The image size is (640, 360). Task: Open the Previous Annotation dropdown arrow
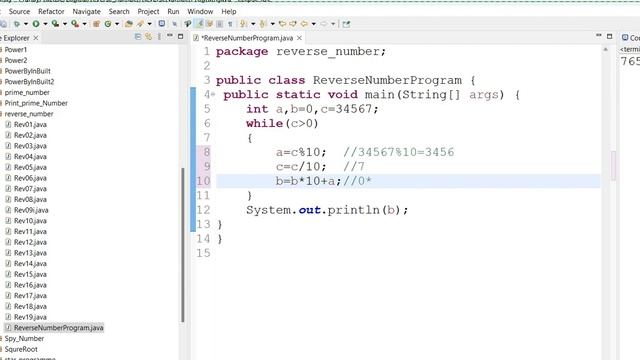[273, 24]
